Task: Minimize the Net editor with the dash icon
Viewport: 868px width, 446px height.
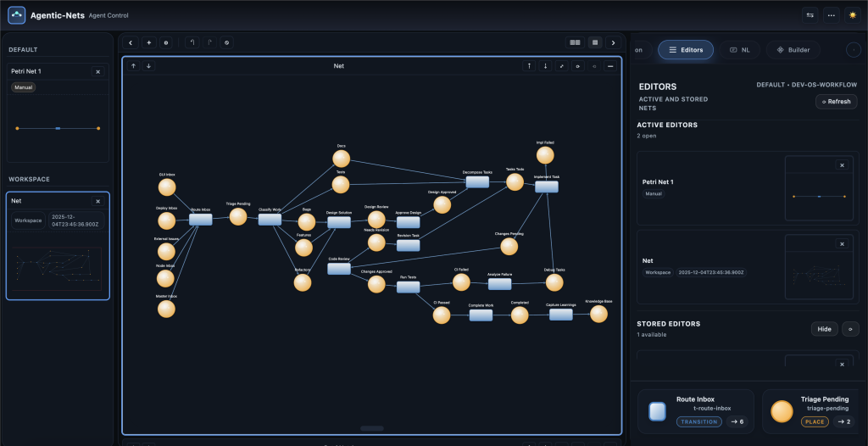Action: 609,65
